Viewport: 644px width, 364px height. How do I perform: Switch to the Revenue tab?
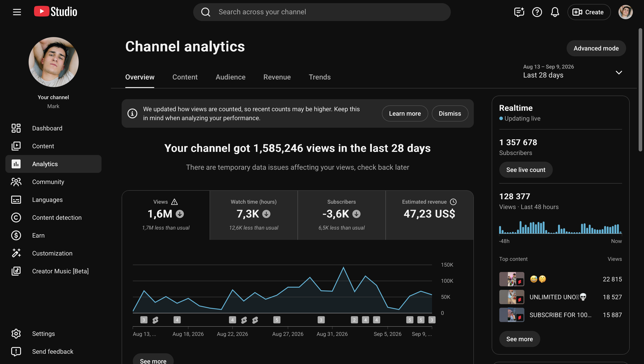[x=277, y=77]
